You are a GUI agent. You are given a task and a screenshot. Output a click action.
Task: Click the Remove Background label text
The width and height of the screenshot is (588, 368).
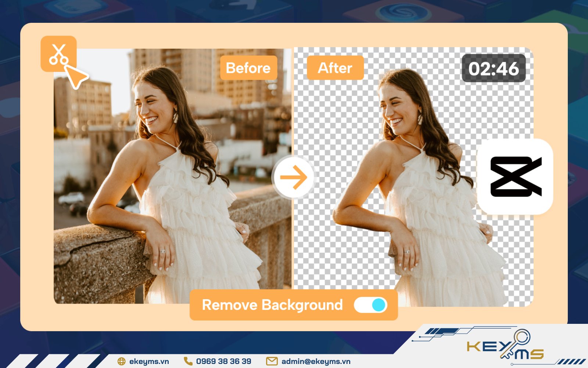click(x=272, y=305)
